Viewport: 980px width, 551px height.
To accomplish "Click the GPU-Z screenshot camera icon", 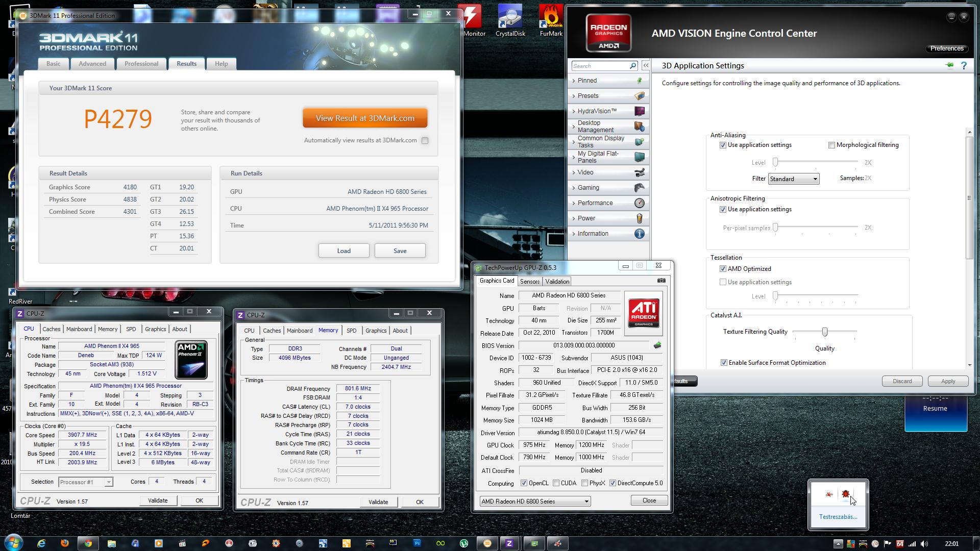I will click(x=661, y=281).
